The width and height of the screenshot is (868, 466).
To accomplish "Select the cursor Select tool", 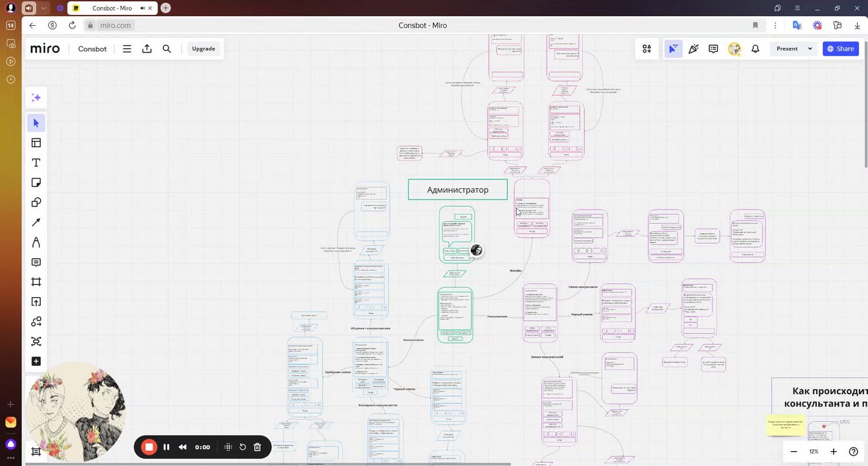I will (x=36, y=123).
